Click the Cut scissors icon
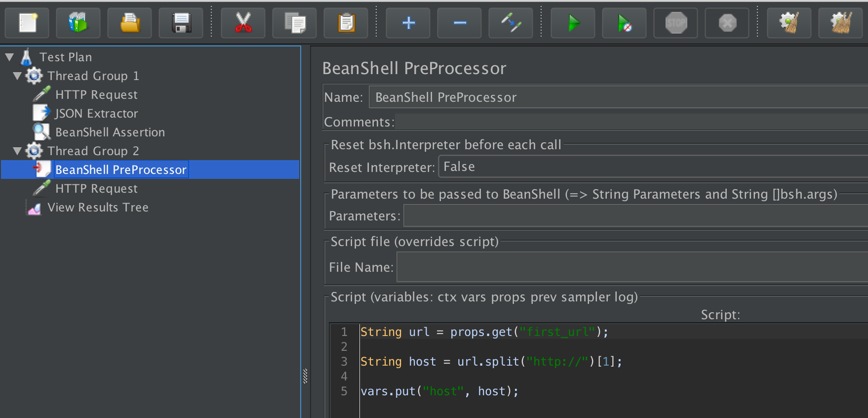This screenshot has width=868, height=418. (243, 23)
